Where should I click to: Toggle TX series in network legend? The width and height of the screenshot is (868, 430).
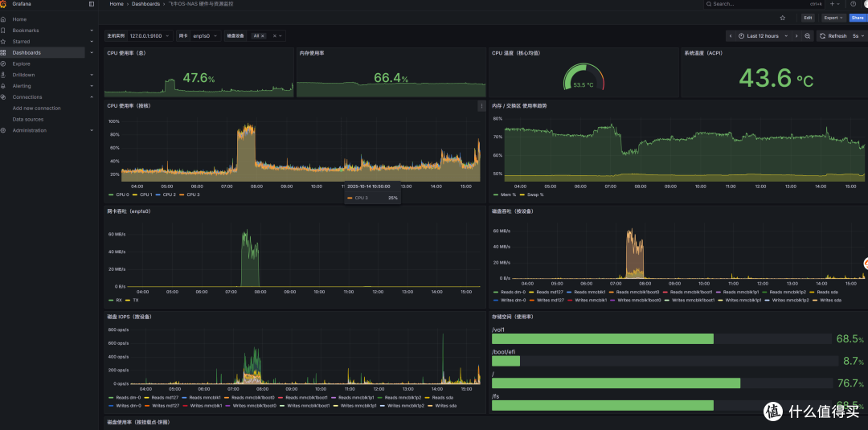click(x=131, y=301)
